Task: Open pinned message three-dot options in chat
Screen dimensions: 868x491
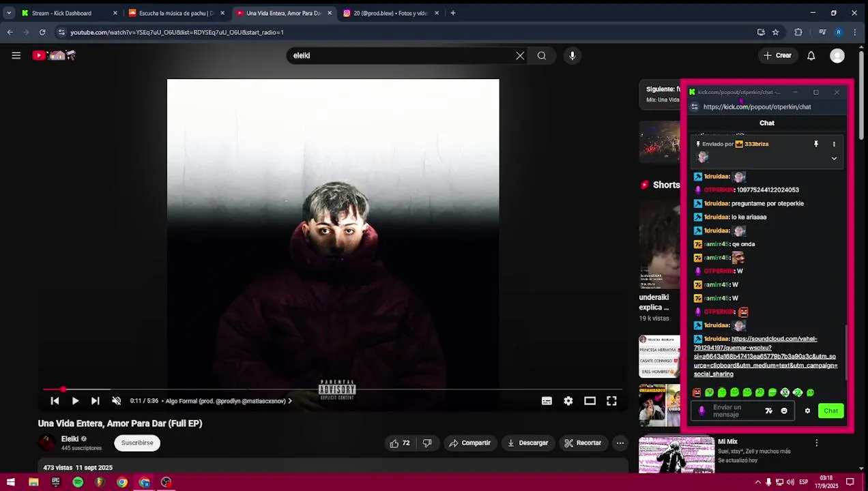Action: (834, 145)
